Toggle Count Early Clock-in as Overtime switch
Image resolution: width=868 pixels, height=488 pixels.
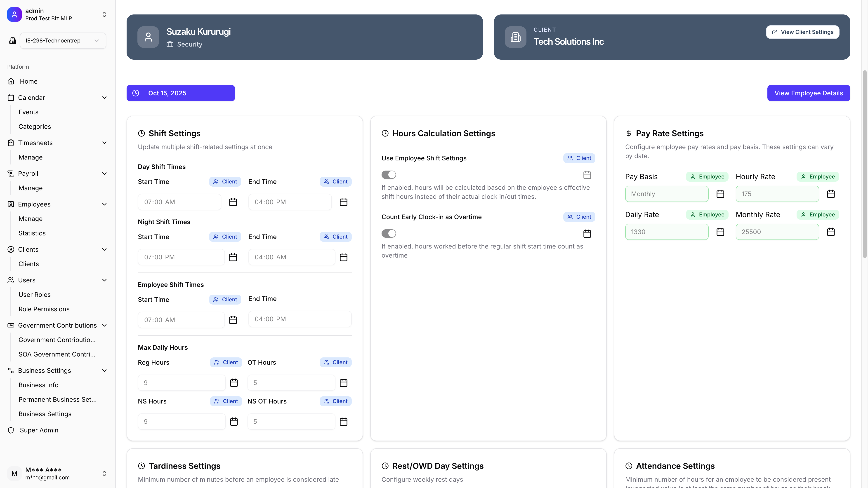[x=389, y=234]
